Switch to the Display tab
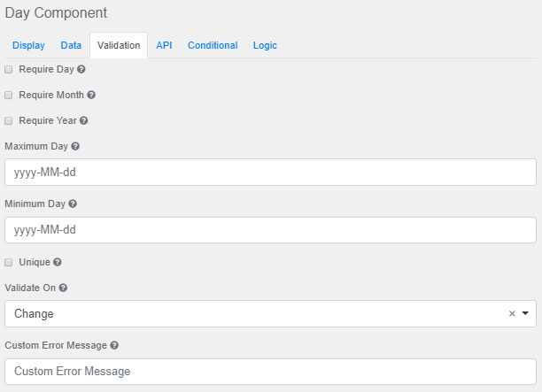This screenshot has width=542, height=392. 28,45
